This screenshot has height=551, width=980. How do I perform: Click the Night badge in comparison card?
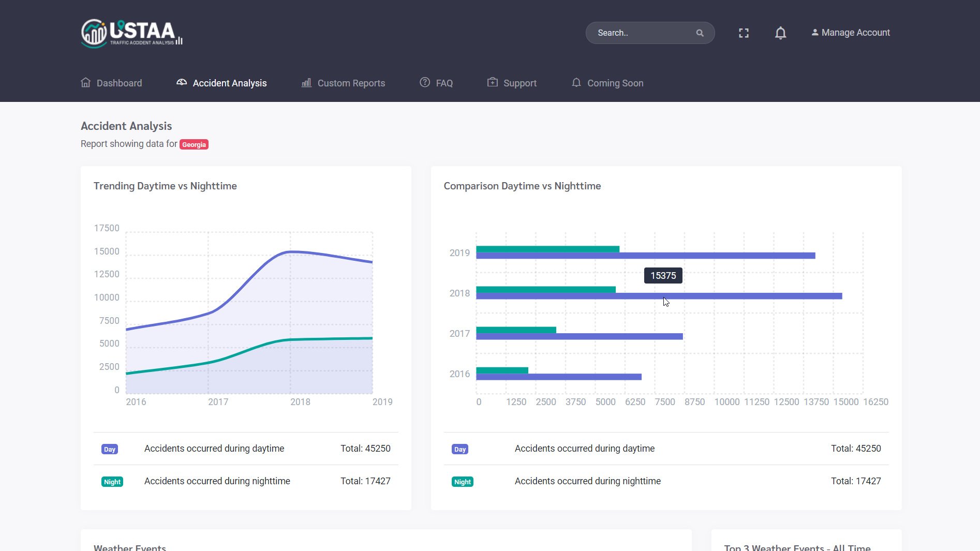click(463, 482)
